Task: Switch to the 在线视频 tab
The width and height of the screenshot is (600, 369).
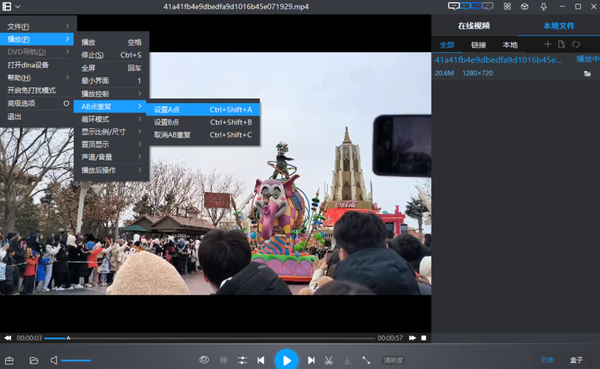Action: click(x=474, y=26)
